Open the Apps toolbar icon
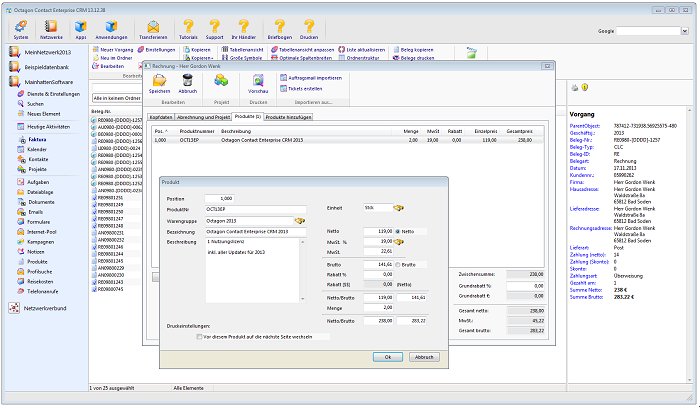700x408 pixels. [81, 27]
